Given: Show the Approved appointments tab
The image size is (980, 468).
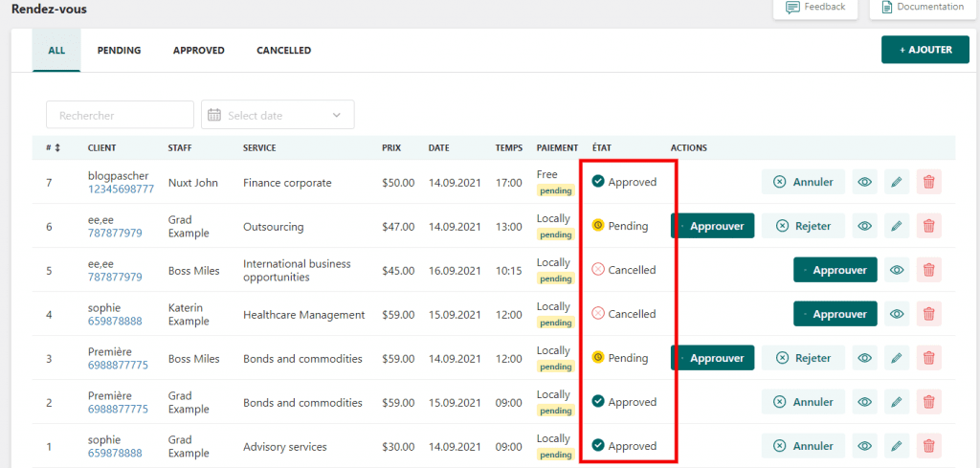Looking at the screenshot, I should [198, 51].
